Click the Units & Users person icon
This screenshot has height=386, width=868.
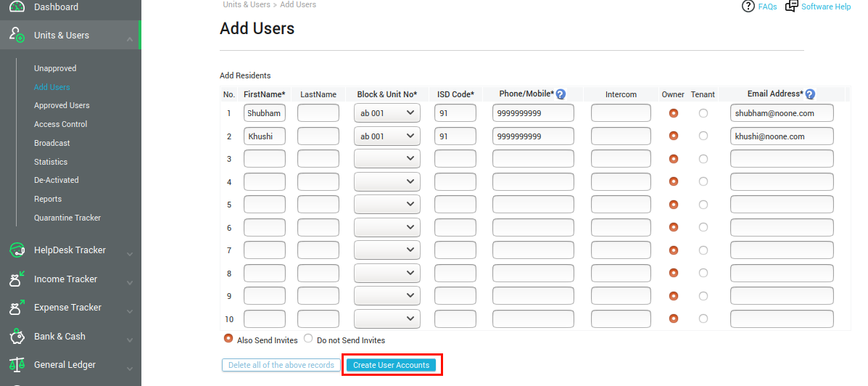tap(17, 36)
